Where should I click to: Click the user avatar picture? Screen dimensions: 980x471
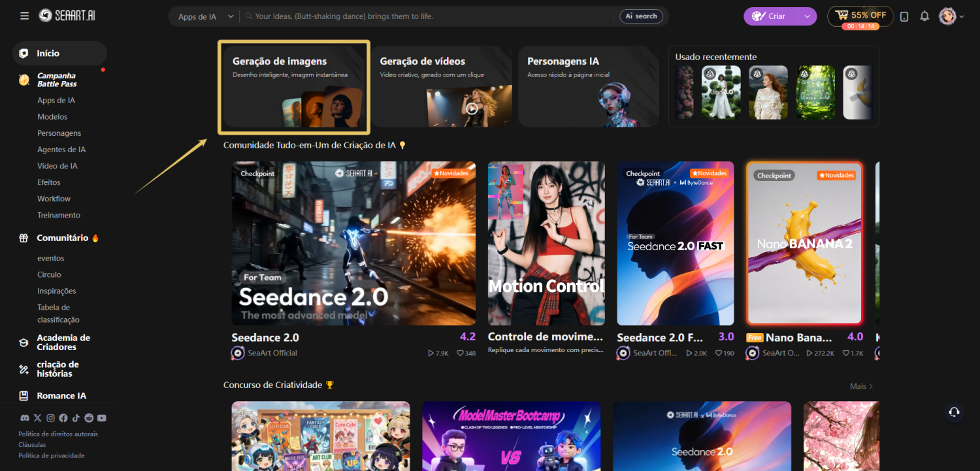(x=947, y=16)
